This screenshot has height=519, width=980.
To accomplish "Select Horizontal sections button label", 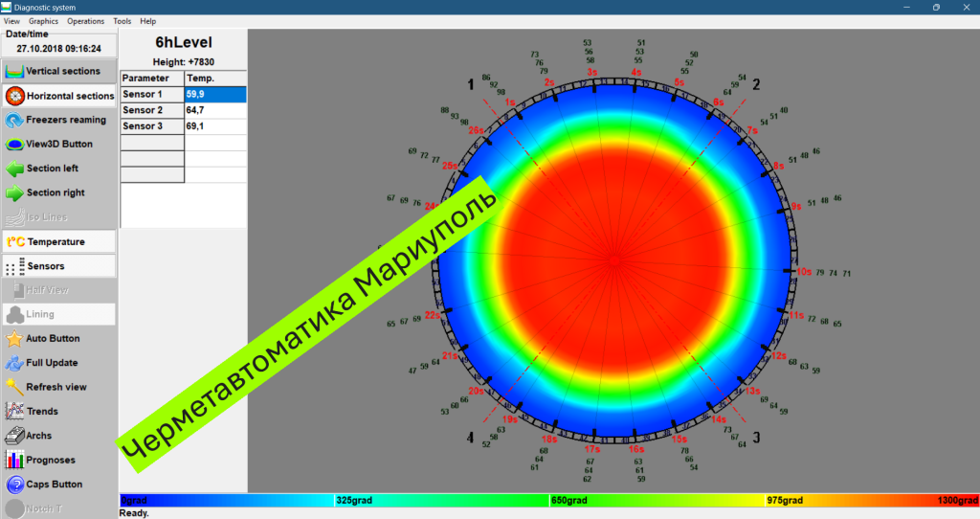I will tap(71, 96).
